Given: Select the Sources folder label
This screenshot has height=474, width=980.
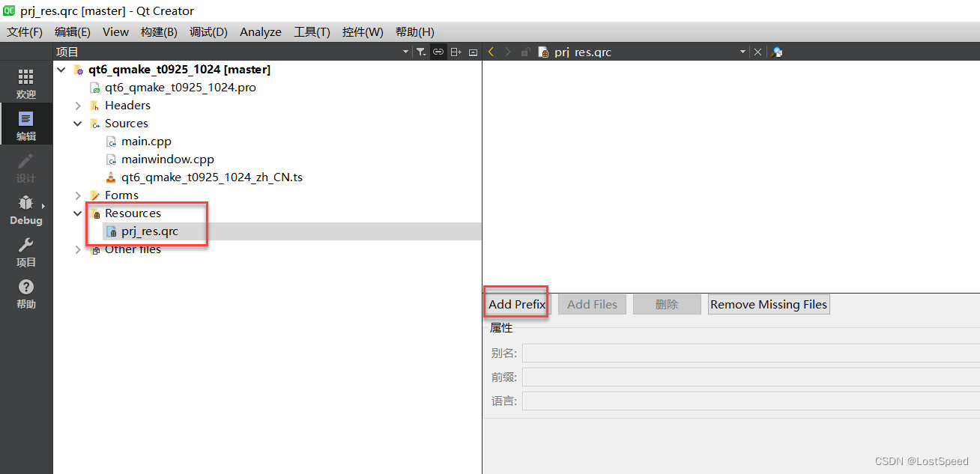Looking at the screenshot, I should (127, 124).
